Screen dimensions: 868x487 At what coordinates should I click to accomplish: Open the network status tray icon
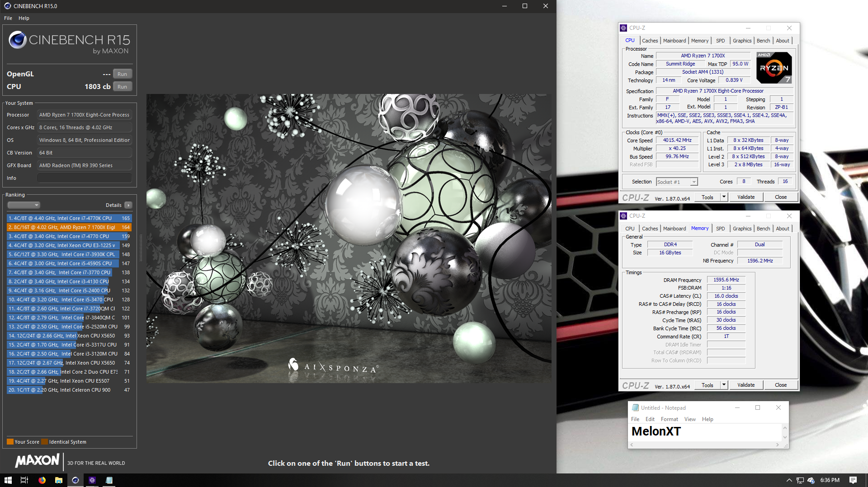pyautogui.click(x=800, y=480)
